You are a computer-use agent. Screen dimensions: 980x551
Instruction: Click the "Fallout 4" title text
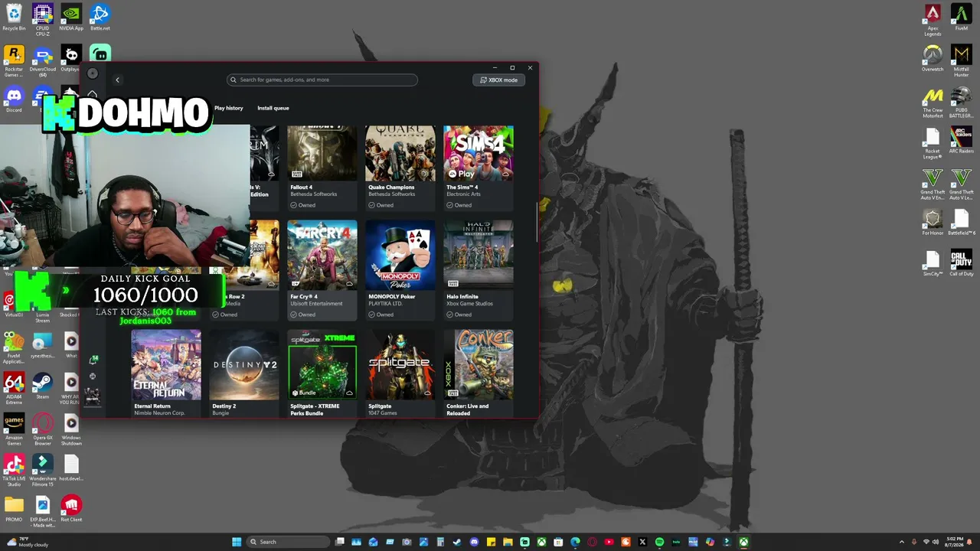(301, 187)
